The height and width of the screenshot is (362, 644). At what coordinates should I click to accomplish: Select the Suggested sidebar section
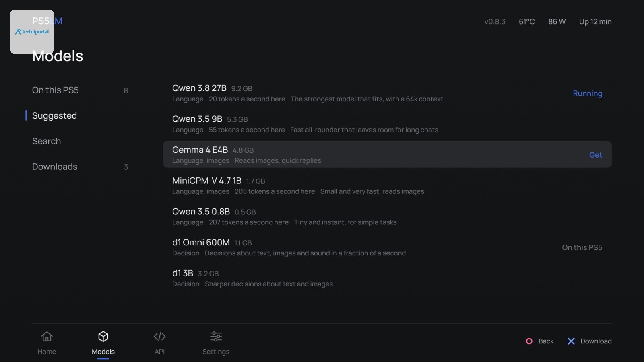tap(80, 116)
